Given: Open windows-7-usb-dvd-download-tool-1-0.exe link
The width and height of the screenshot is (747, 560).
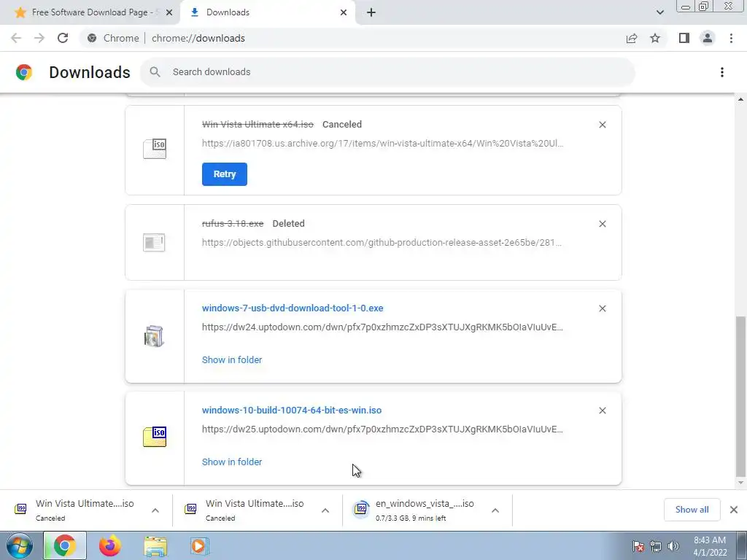Looking at the screenshot, I should 293,308.
